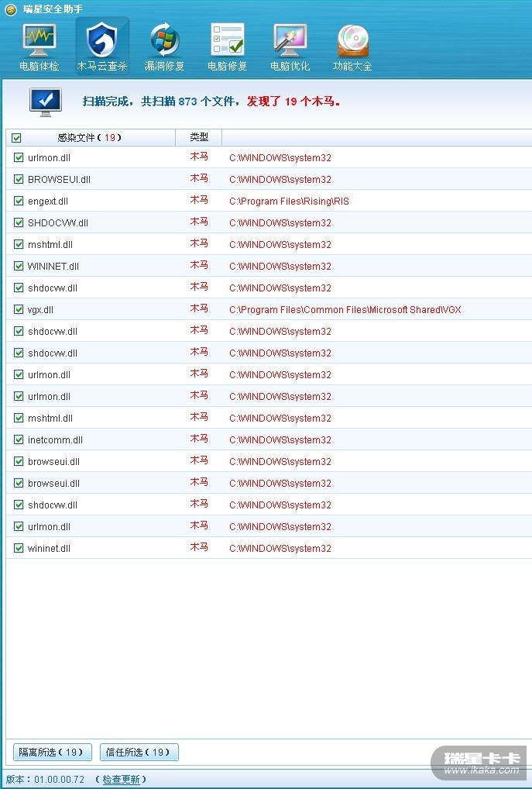This screenshot has height=789, width=532.
Task: Toggle the select-all checkbox in 感染文件 header
Action: [16, 138]
